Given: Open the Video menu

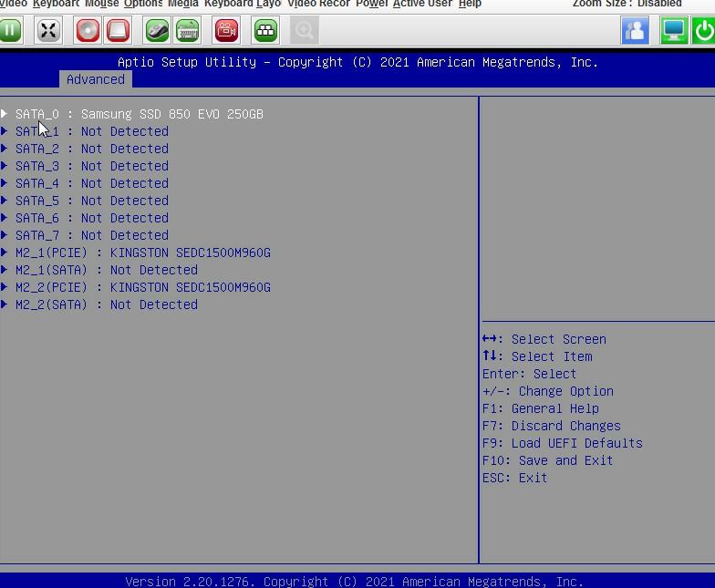Looking at the screenshot, I should [14, 4].
